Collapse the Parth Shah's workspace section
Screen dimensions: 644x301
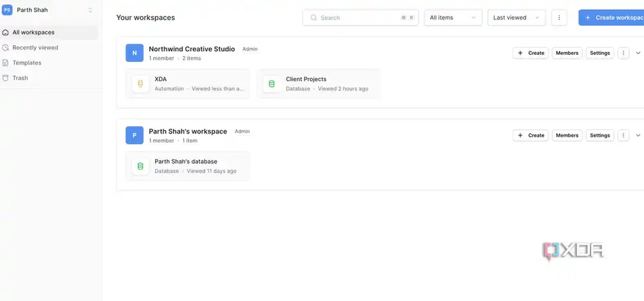tap(638, 135)
